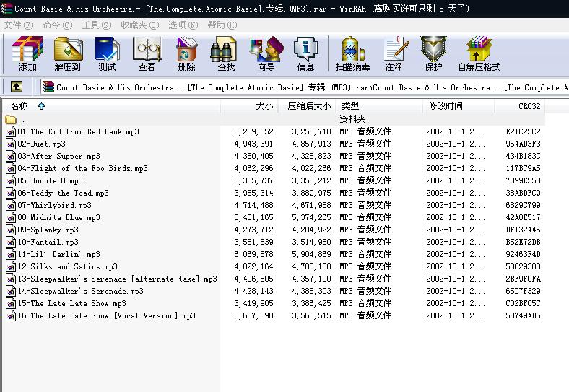
Task: Open the 选项(N) menu
Action: [183, 25]
